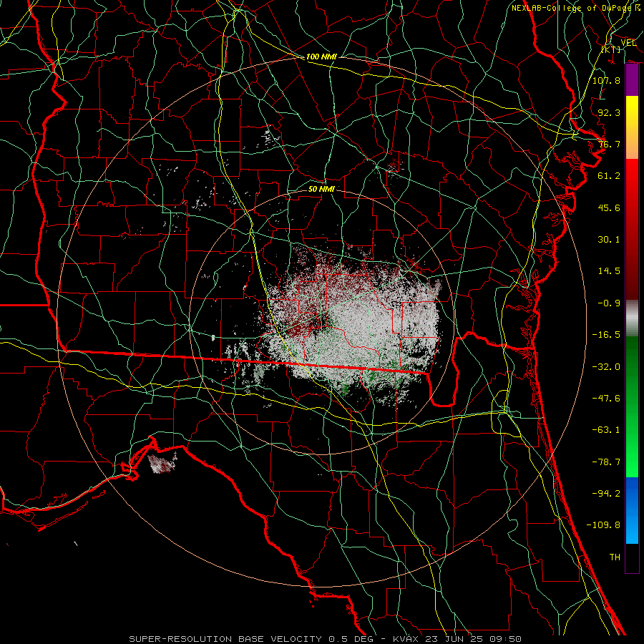Screen dimensions: 644x644
Task: Click the 30.1 velocity scale value
Action: [609, 240]
